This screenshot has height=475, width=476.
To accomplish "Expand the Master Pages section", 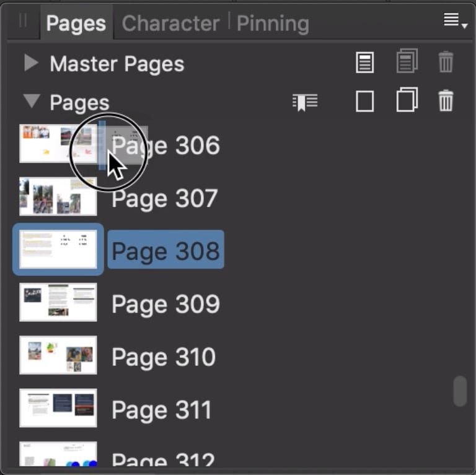I will click(x=31, y=63).
